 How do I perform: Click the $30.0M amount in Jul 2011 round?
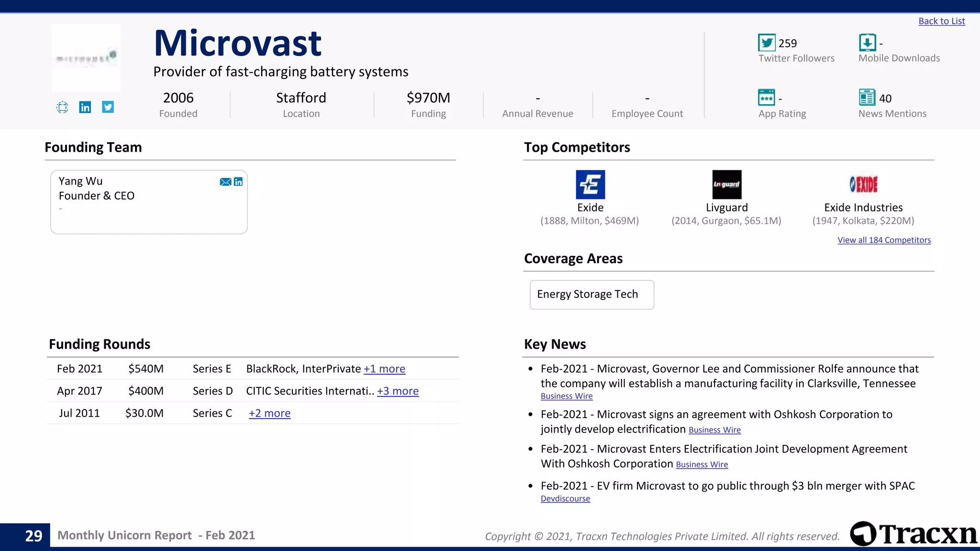145,413
